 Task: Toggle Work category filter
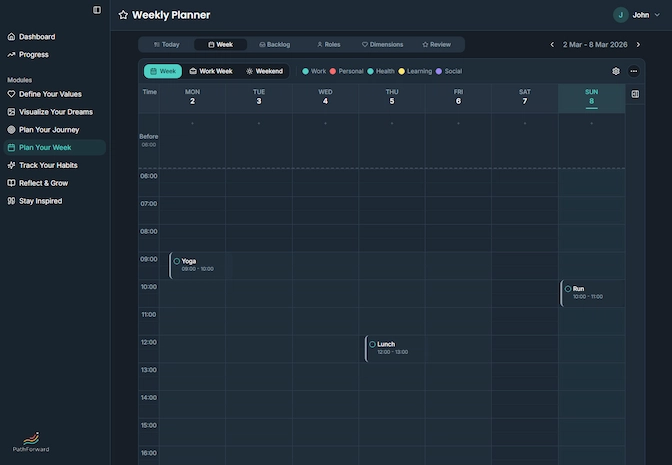tap(314, 71)
